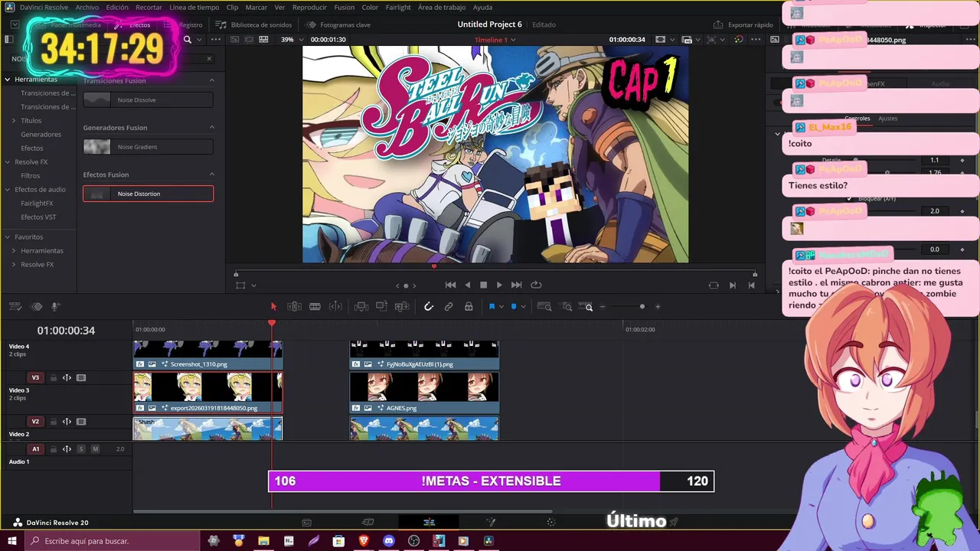
Task: Click the Overwrite Clip edit icon
Action: 381,307
